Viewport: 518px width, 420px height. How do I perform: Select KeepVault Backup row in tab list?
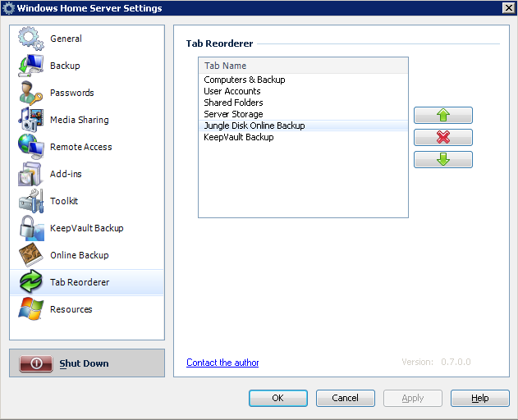point(303,137)
